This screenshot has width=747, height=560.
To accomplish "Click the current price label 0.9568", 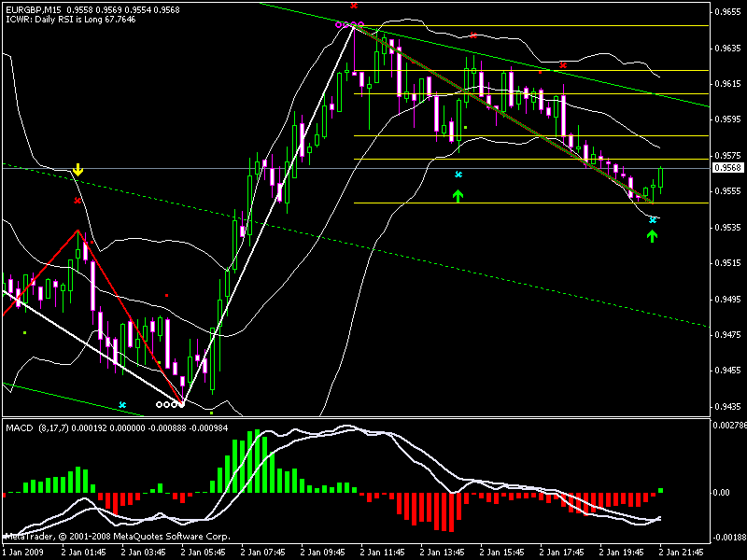I will 727,168.
